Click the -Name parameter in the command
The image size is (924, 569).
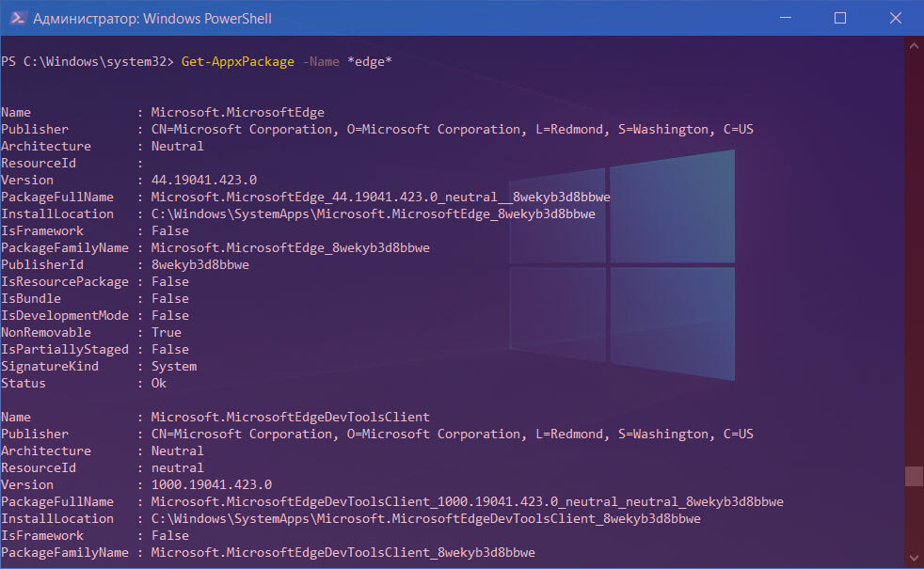pyautogui.click(x=321, y=62)
